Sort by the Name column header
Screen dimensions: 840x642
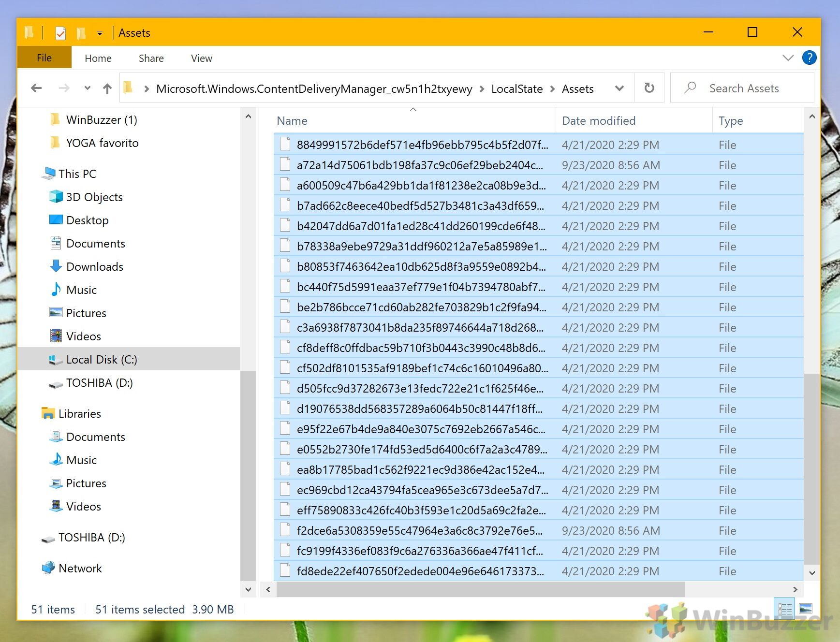[x=414, y=120]
